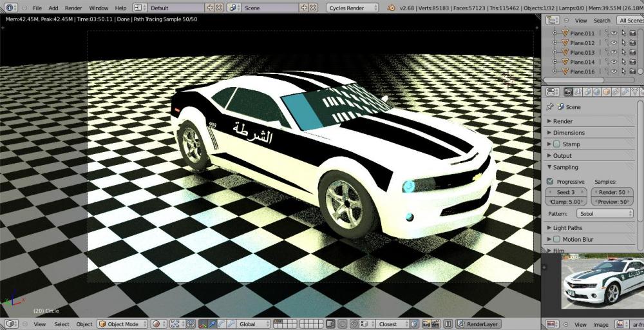
Task: Switch to the Modifiers properties tab
Action: click(625, 92)
